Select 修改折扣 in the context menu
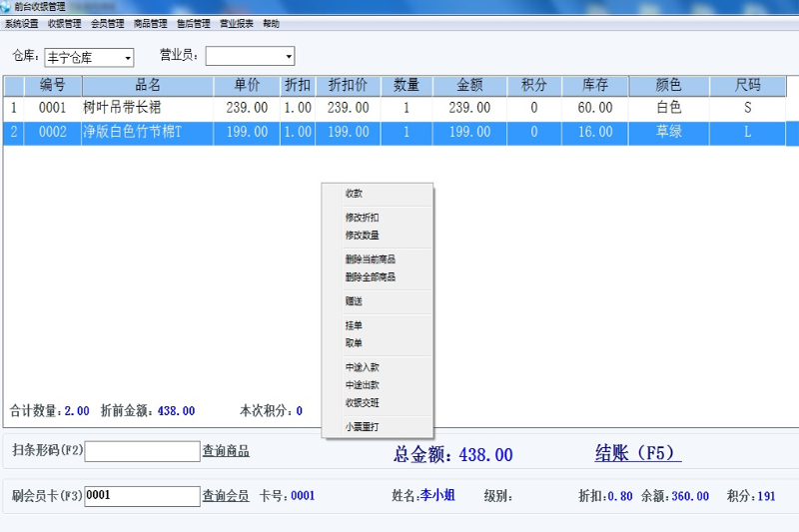The width and height of the screenshot is (799, 532). point(362,218)
